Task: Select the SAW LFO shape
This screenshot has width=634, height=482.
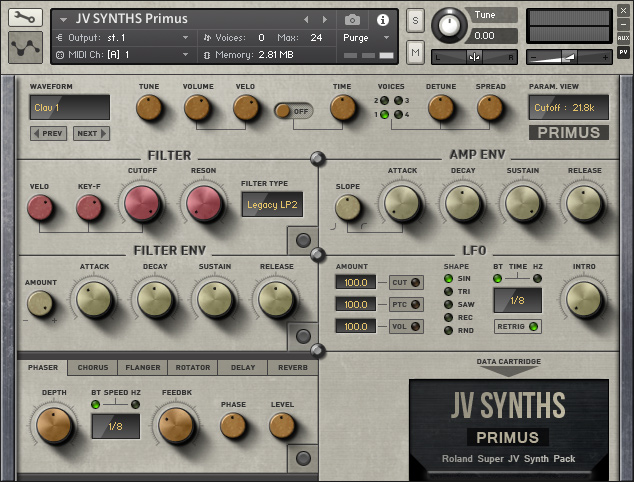Action: point(448,304)
